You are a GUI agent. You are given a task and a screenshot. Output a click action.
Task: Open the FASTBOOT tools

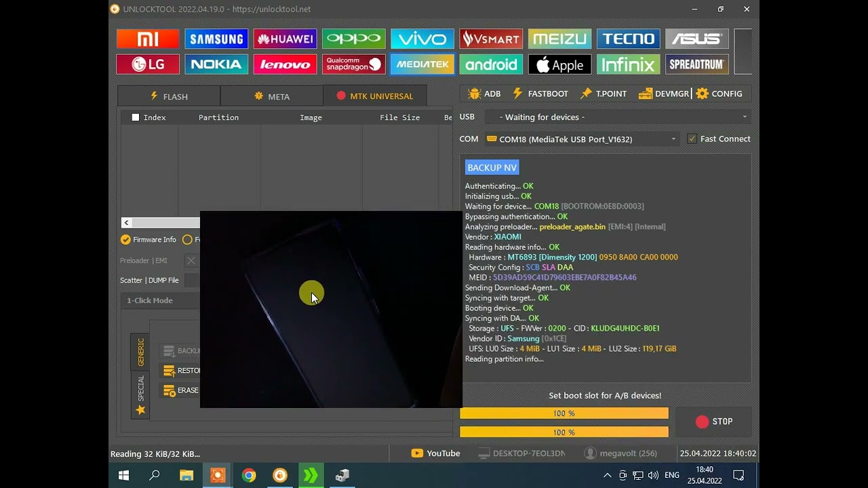(x=540, y=94)
